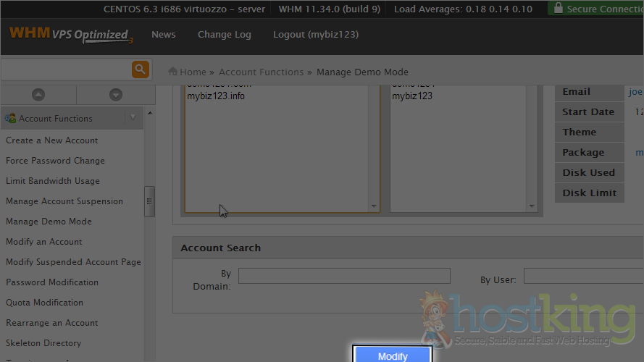Select mybiz123 in the user list

tap(412, 96)
